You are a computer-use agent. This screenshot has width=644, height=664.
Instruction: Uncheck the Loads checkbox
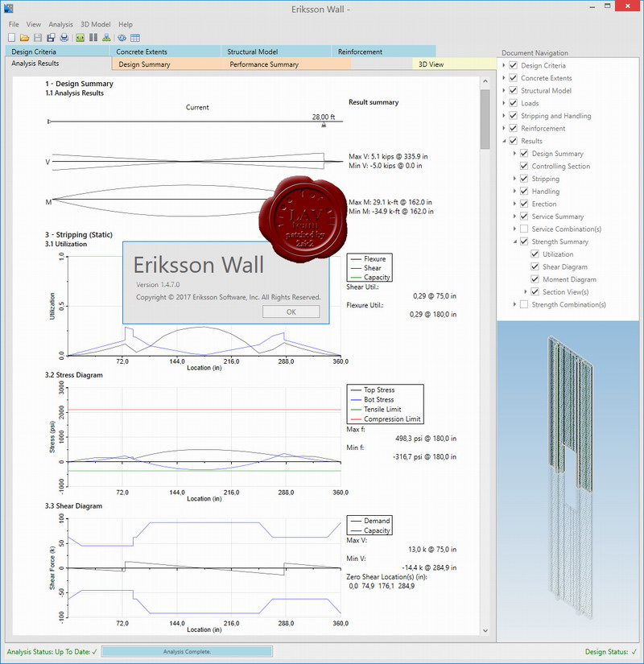[513, 103]
